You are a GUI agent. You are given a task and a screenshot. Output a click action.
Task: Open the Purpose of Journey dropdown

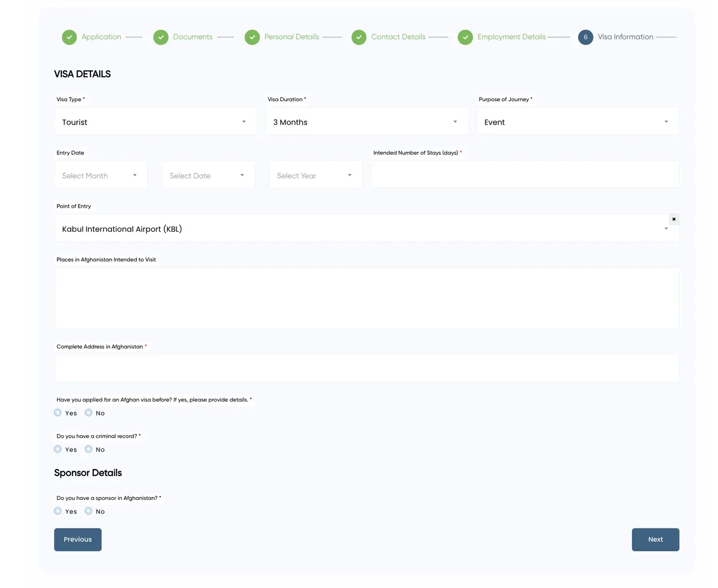[578, 121]
